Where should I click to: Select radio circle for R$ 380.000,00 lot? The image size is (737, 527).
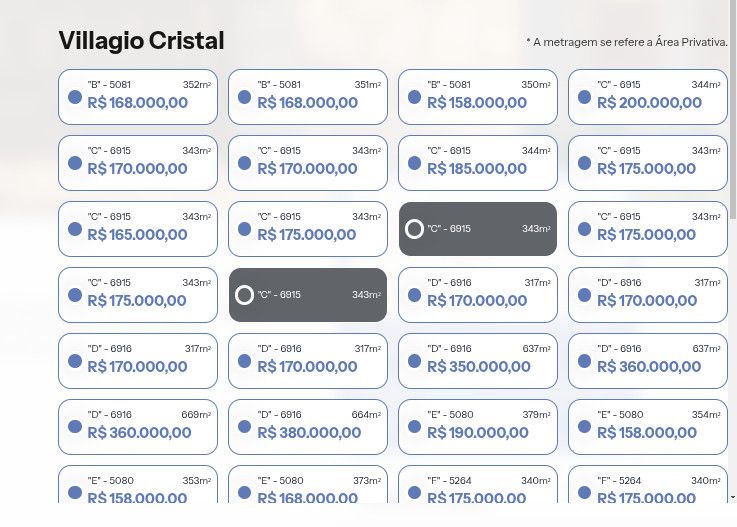(x=245, y=427)
